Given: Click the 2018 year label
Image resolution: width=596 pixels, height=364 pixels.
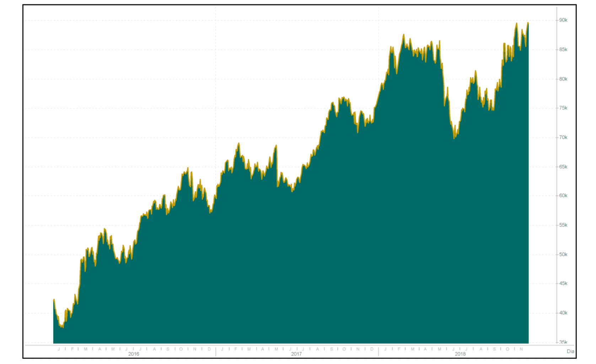Looking at the screenshot, I should click(460, 354).
